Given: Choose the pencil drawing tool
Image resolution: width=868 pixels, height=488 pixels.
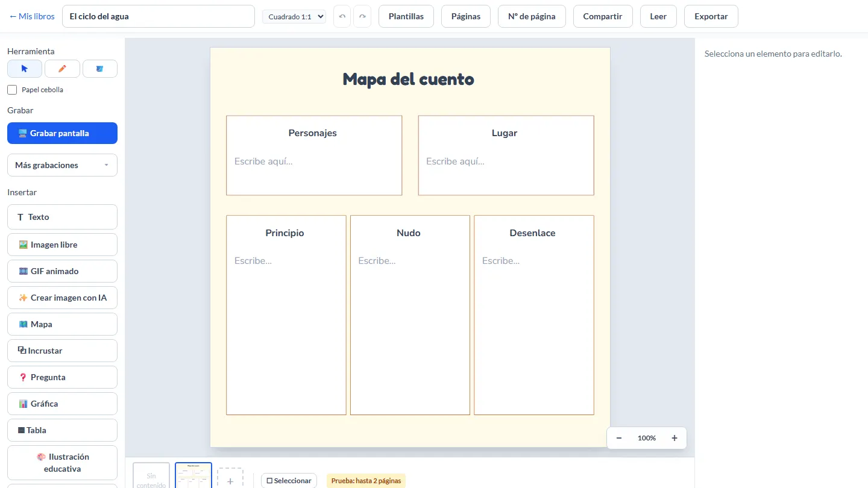Looking at the screenshot, I should [x=62, y=69].
